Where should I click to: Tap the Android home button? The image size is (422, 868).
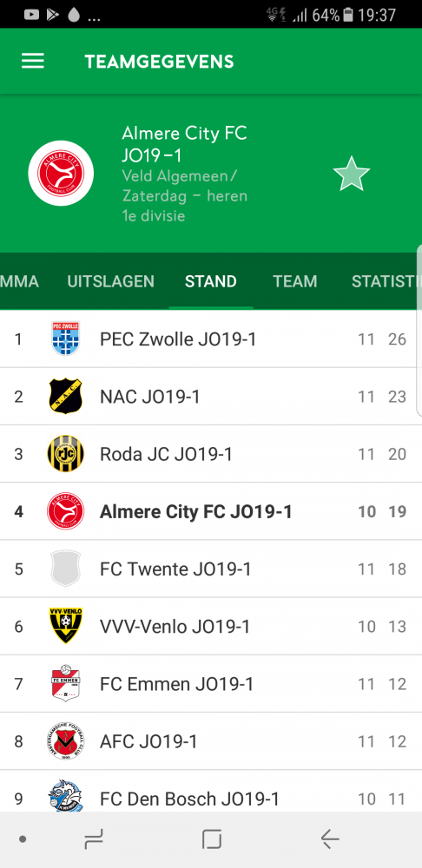coord(212,839)
